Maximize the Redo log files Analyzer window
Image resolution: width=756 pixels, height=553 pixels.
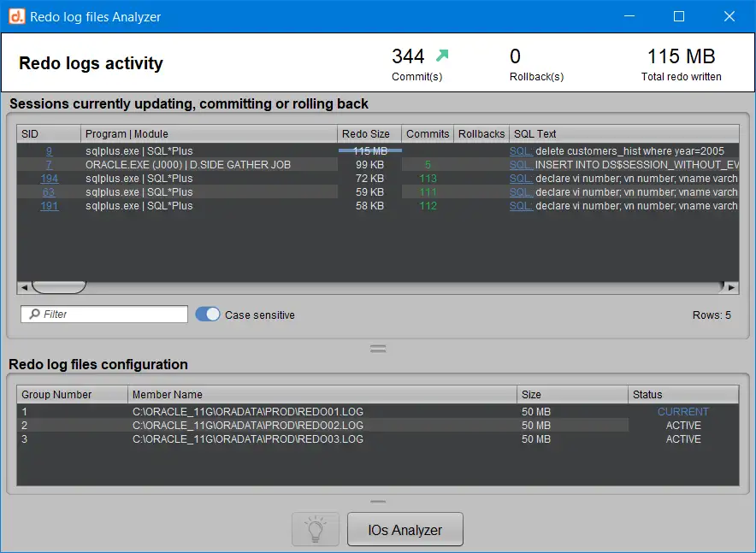click(x=679, y=16)
